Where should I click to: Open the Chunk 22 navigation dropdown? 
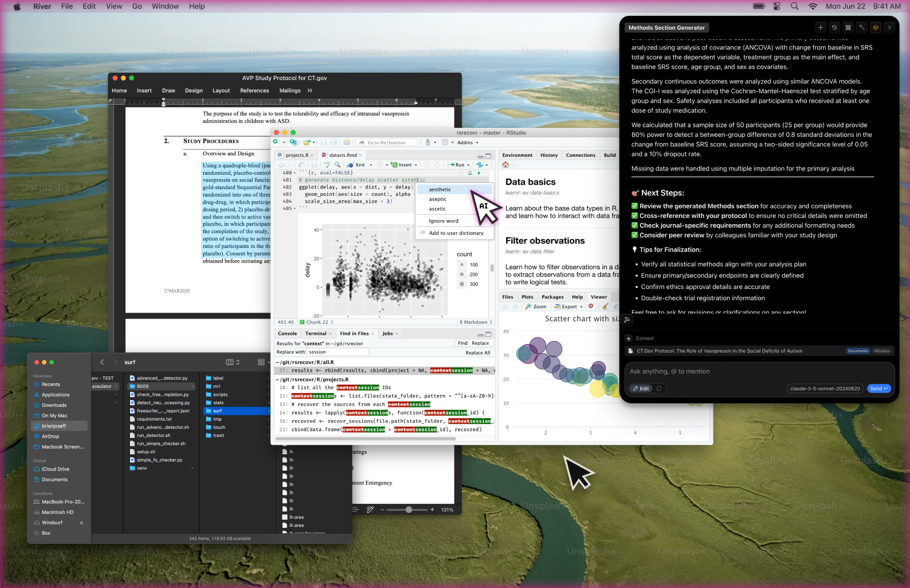point(316,322)
